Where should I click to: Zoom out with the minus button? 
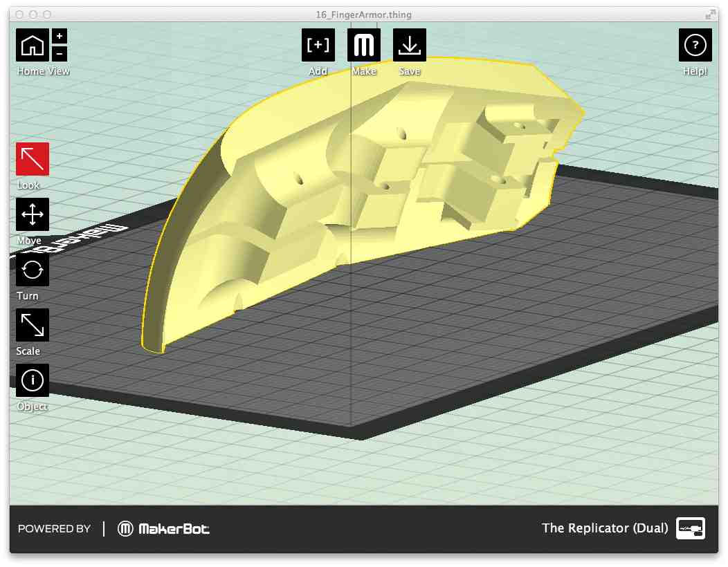tap(60, 53)
